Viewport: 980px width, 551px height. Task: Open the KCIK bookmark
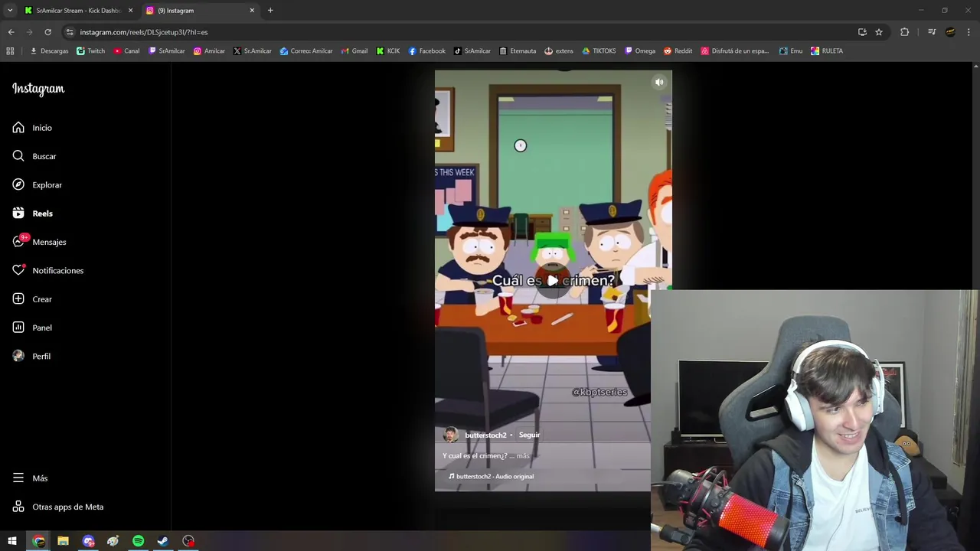(x=388, y=51)
